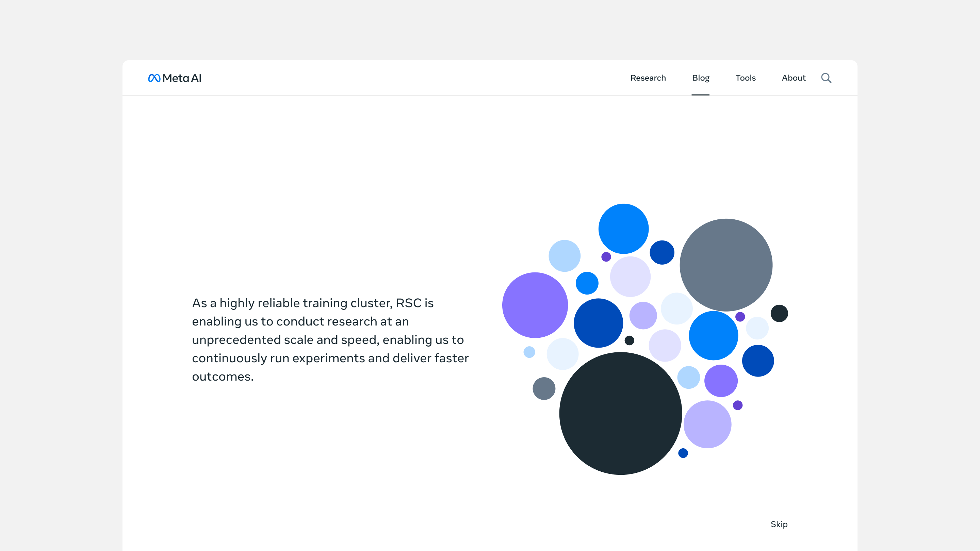Click the large purple circle on left

[x=535, y=305]
